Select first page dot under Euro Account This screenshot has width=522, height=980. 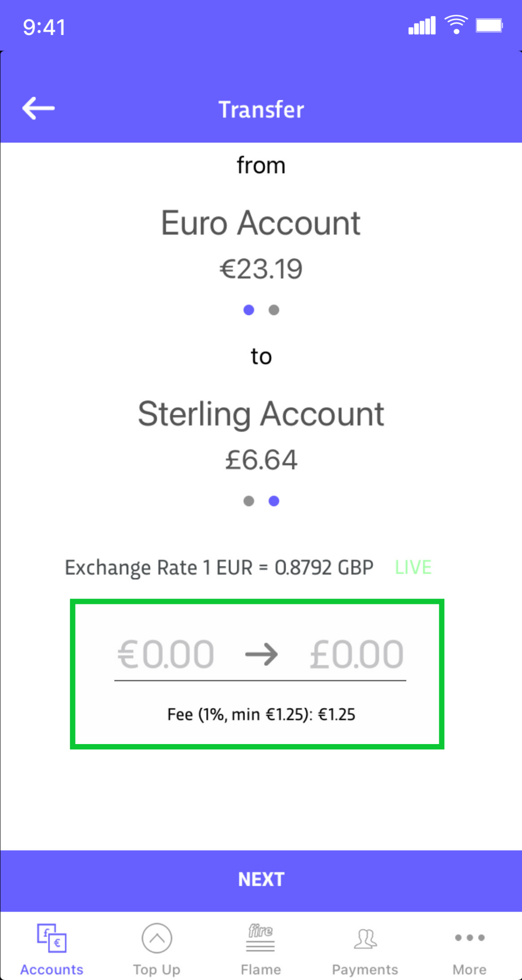pyautogui.click(x=249, y=310)
